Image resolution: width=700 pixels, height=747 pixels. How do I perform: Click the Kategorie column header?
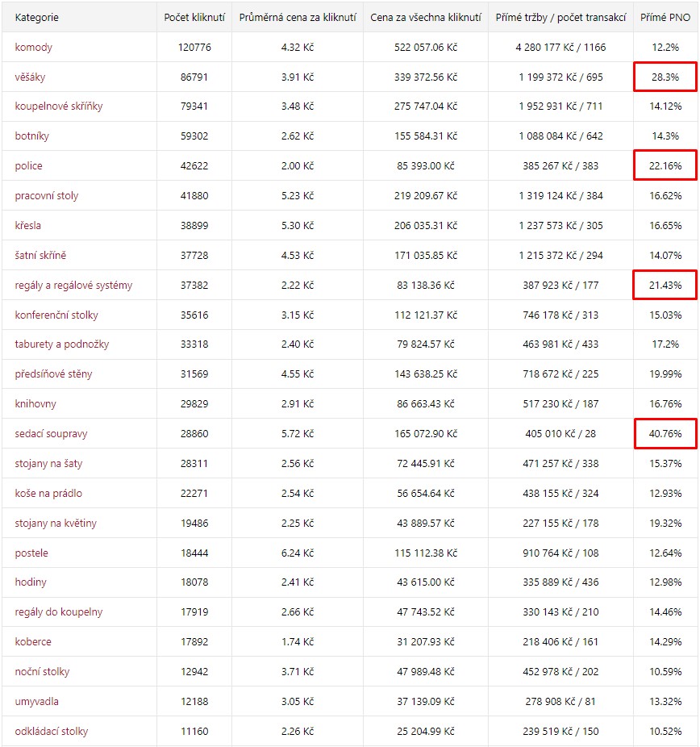pos(36,18)
